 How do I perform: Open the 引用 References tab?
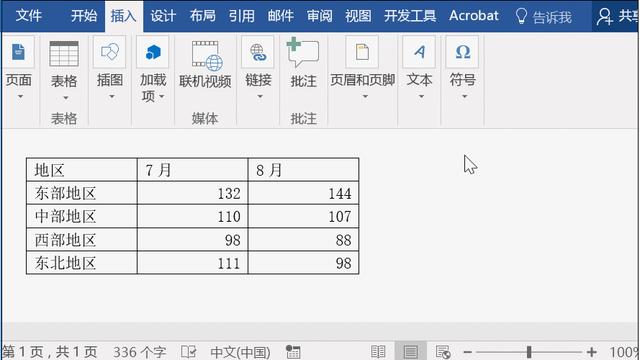242,16
